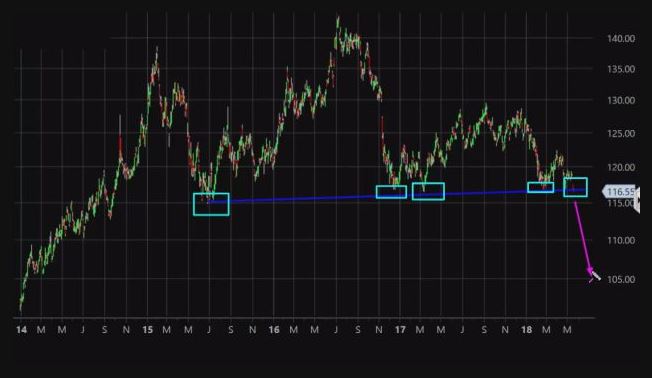Select the magenta downward arrow drawing
Viewport: 652px width, 378px height.
point(584,238)
